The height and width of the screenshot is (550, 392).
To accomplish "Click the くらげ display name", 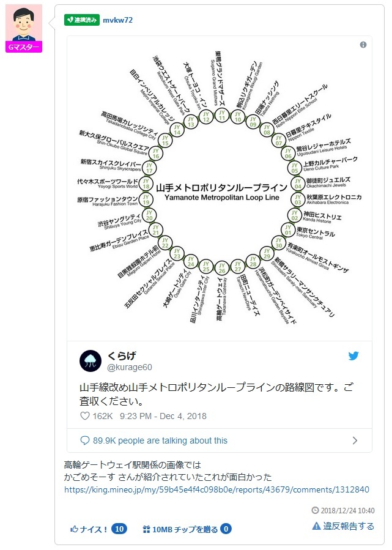I will point(122,355).
